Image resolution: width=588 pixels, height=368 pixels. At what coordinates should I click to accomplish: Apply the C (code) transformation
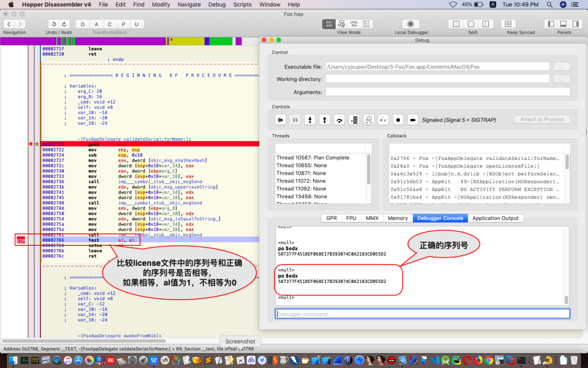tap(110, 24)
